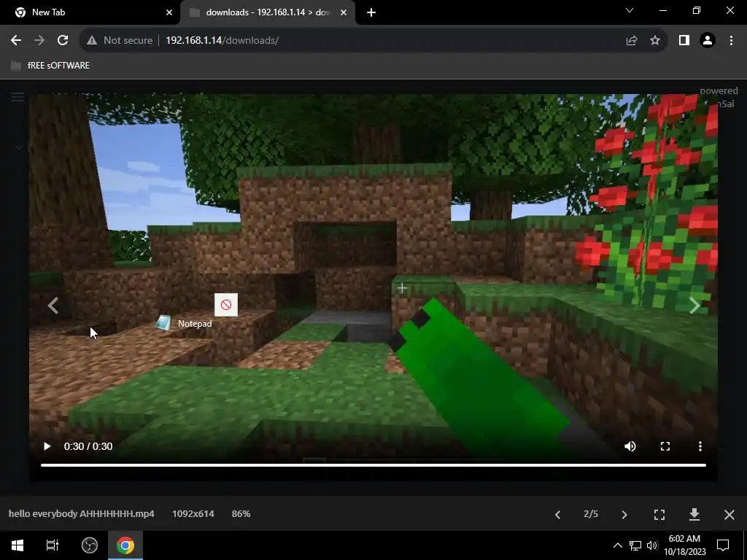Open network tray icon
The height and width of the screenshot is (560, 747).
tap(635, 545)
